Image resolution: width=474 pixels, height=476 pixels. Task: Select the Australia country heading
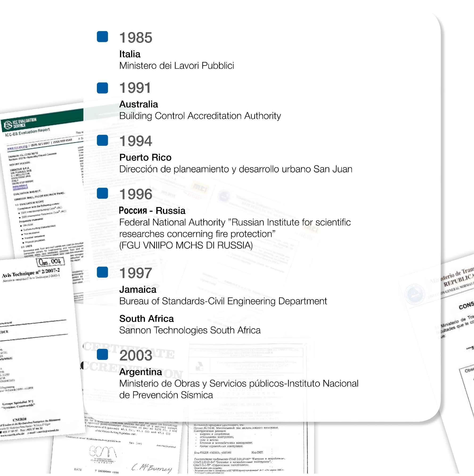click(138, 104)
